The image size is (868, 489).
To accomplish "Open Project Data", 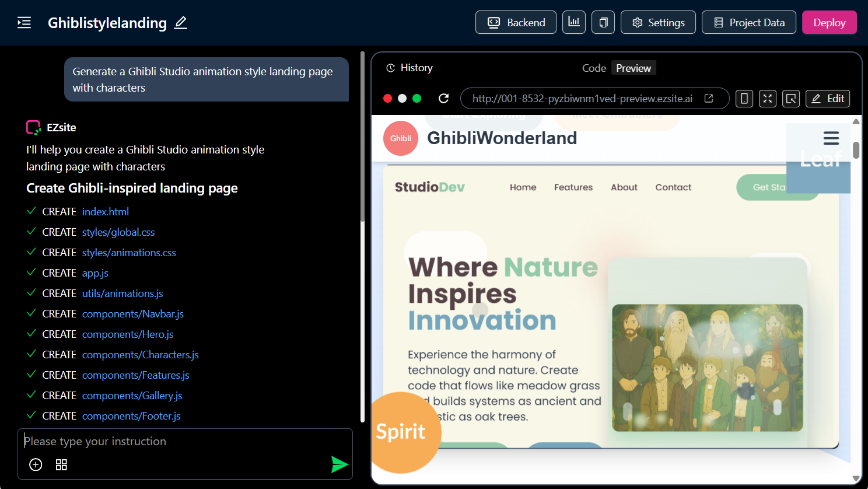I will pyautogui.click(x=749, y=22).
